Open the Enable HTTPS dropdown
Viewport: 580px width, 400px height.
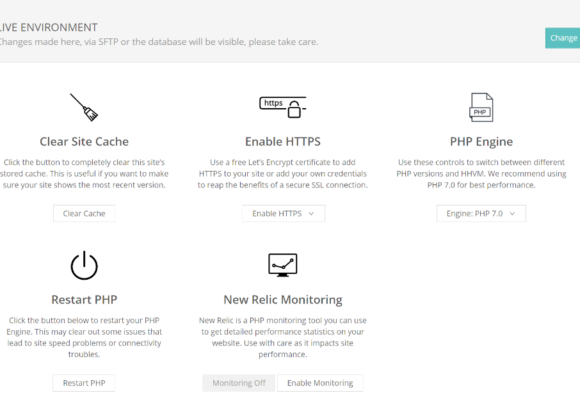pyautogui.click(x=283, y=214)
